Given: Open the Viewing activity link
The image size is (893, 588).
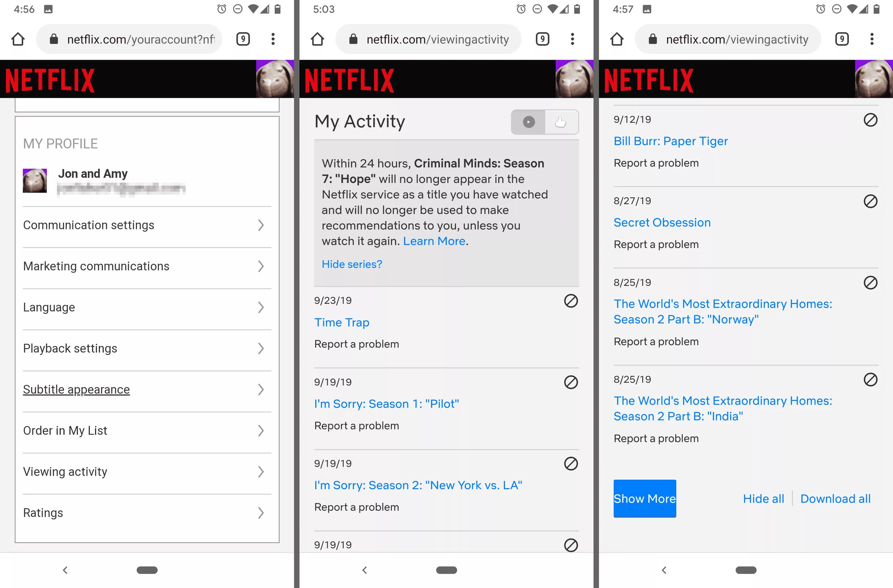Looking at the screenshot, I should (x=65, y=472).
